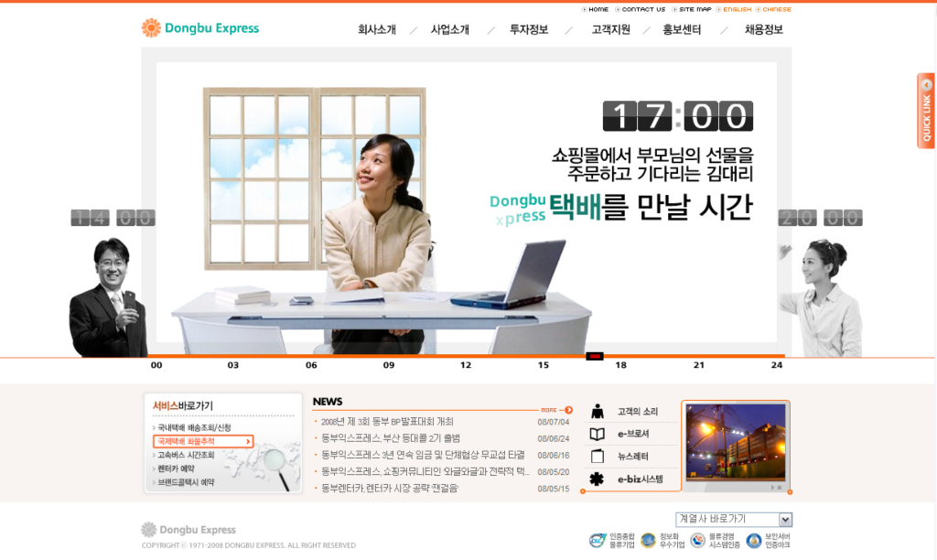Screen dimensions: 937x560
Task: Open the 채용정보 menu
Action: [763, 29]
